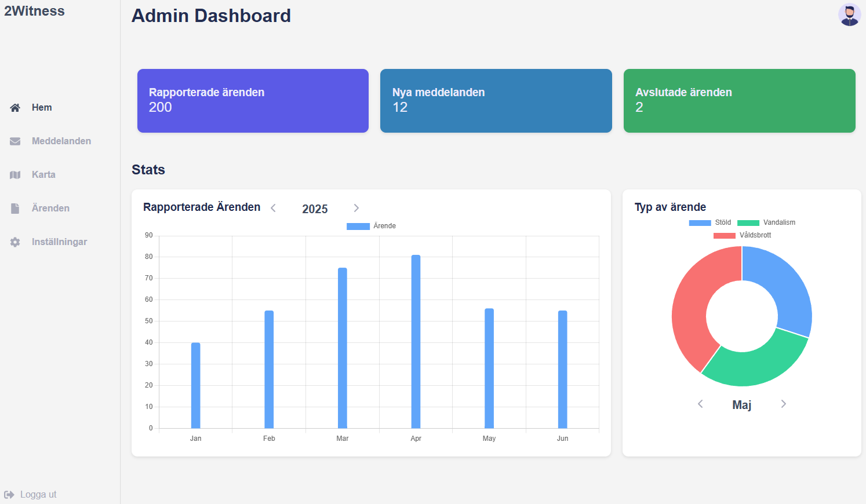The image size is (866, 504).
Task: Switch to the month before Maj
Action: (700, 404)
